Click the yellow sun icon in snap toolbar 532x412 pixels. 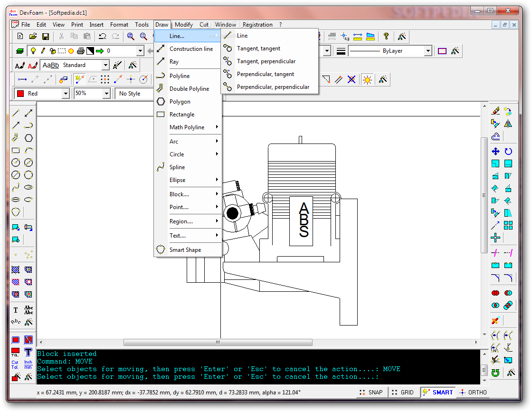coord(367,80)
